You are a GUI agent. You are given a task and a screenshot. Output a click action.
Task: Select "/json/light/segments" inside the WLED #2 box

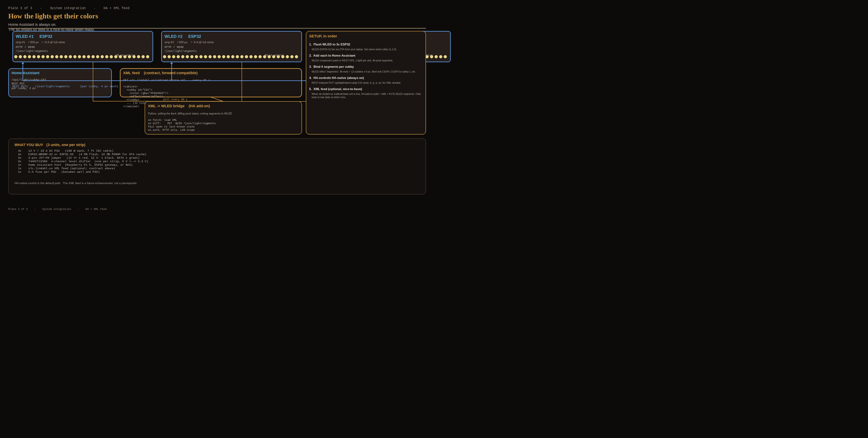tap(181, 51)
